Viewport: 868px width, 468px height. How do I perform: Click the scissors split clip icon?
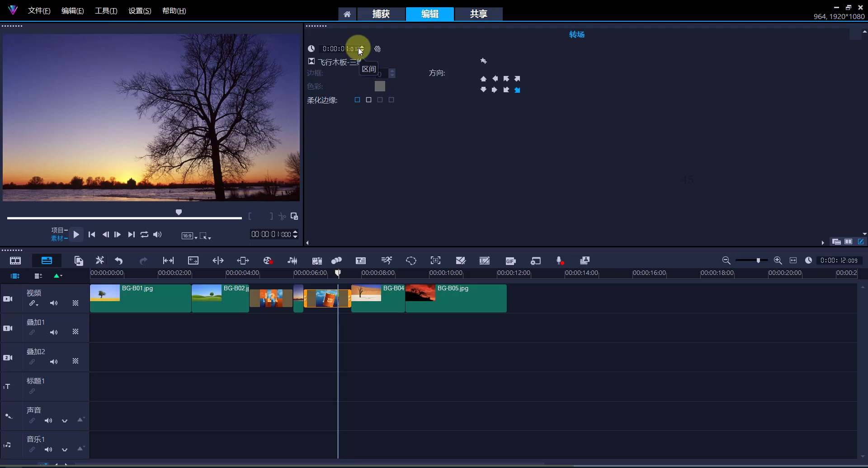tap(282, 217)
